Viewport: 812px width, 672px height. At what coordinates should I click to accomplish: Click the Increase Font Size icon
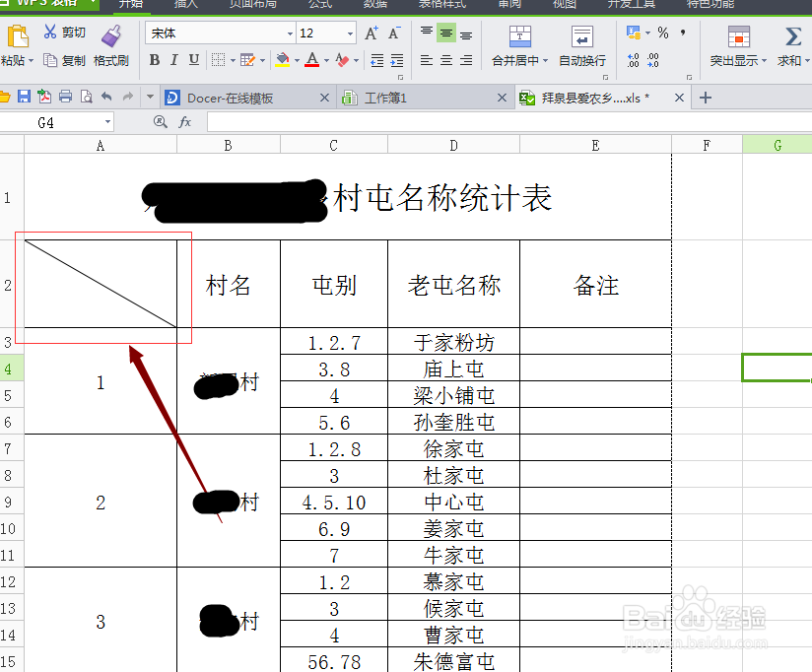point(370,33)
